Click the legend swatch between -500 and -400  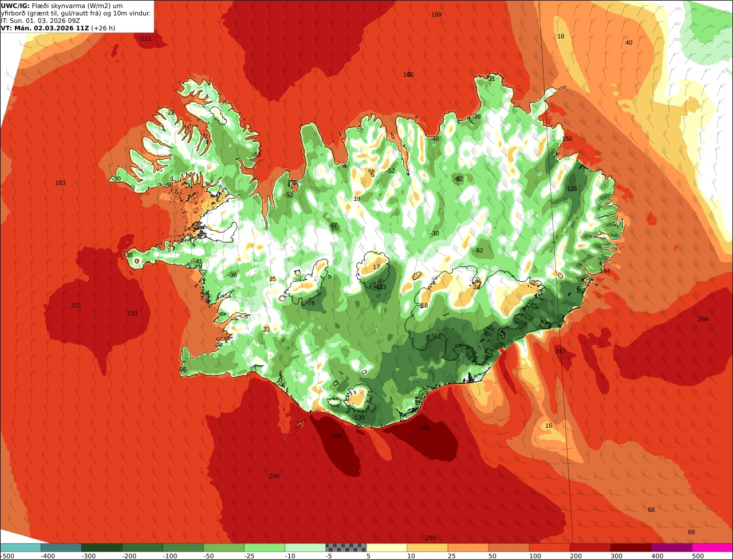click(21, 547)
